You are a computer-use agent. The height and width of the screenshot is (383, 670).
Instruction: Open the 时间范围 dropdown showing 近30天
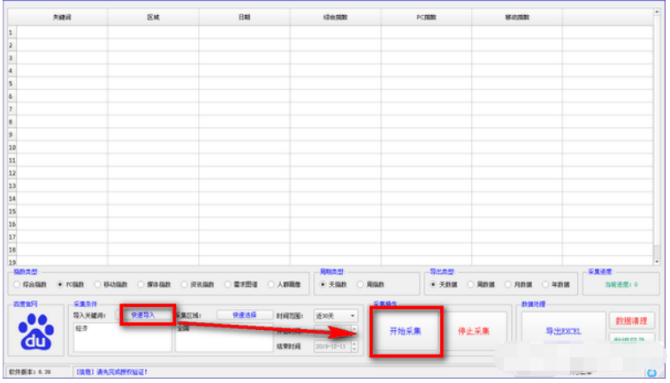pos(335,316)
